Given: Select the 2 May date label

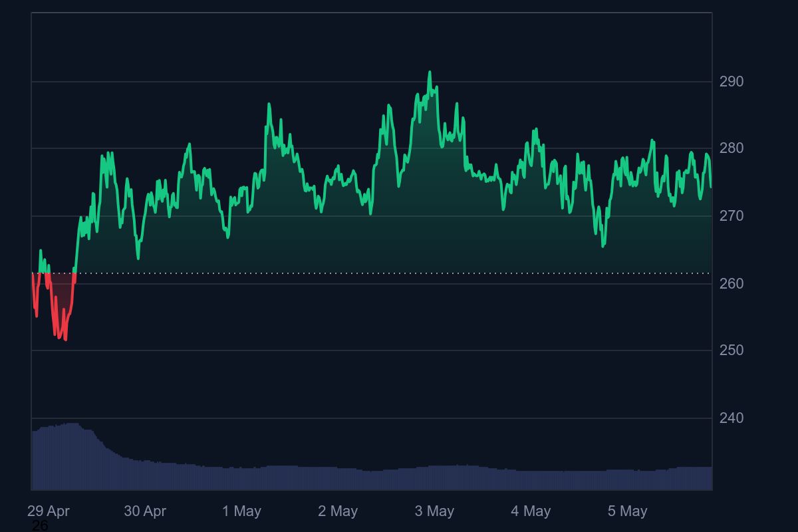Looking at the screenshot, I should [x=338, y=511].
